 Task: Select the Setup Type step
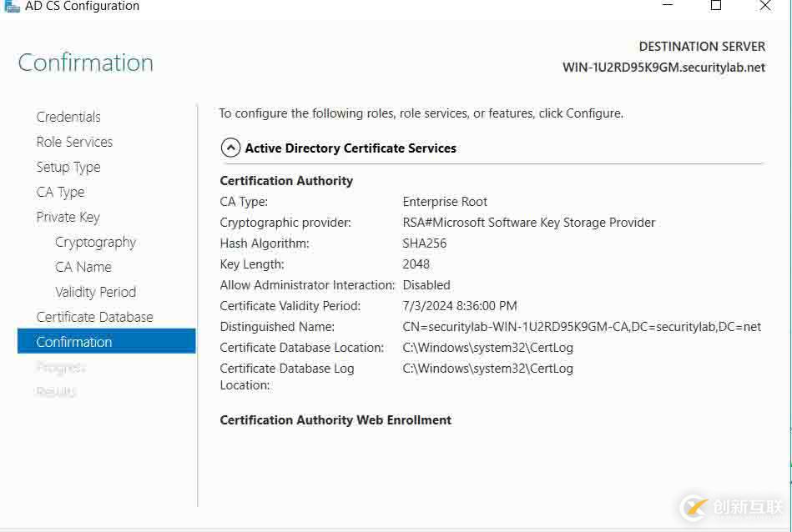point(68,167)
